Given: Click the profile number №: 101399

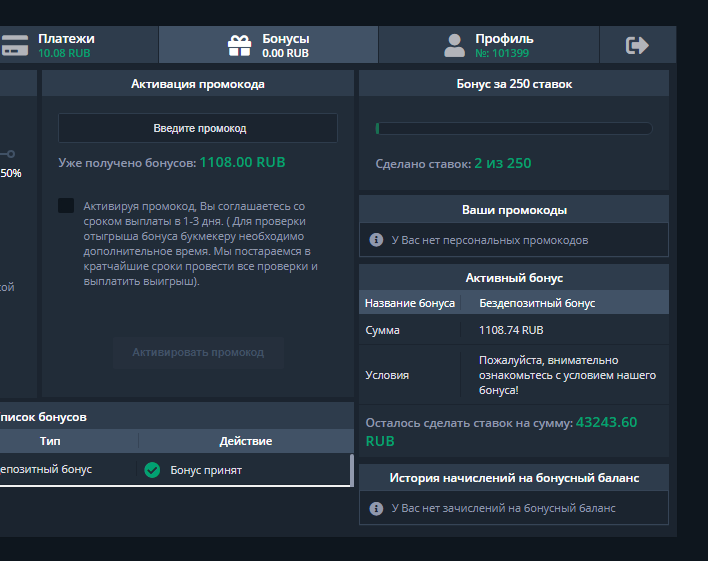Looking at the screenshot, I should 502,53.
